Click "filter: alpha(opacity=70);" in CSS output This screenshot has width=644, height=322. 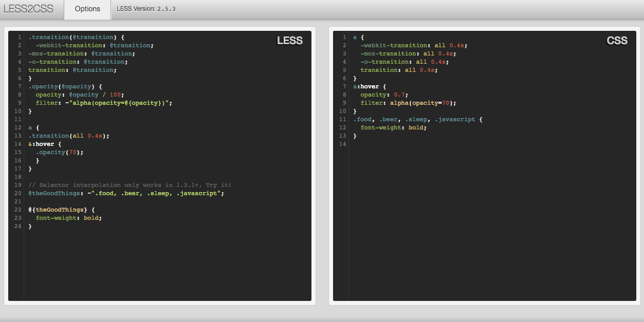(408, 103)
